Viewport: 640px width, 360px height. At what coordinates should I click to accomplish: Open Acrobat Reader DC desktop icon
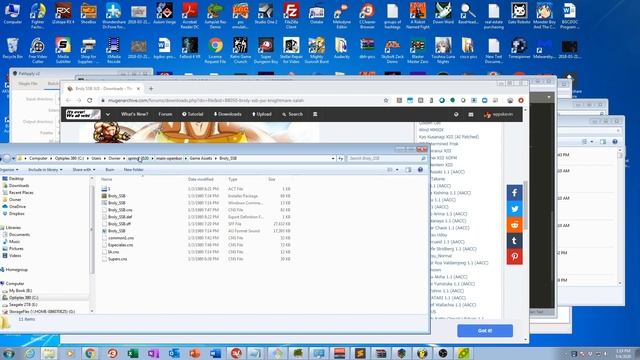point(190,16)
